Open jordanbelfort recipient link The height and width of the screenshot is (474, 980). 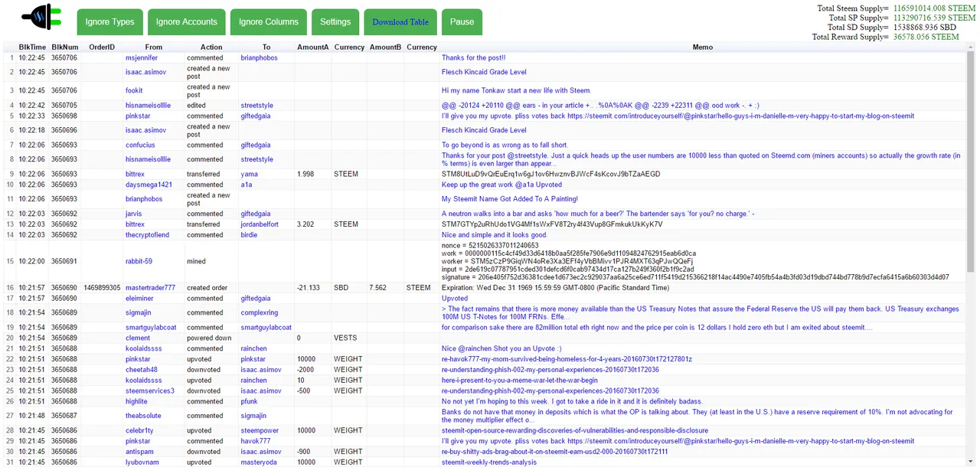click(x=260, y=225)
